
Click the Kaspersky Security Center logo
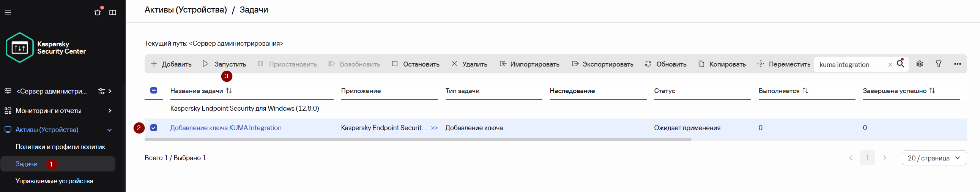tap(46, 48)
